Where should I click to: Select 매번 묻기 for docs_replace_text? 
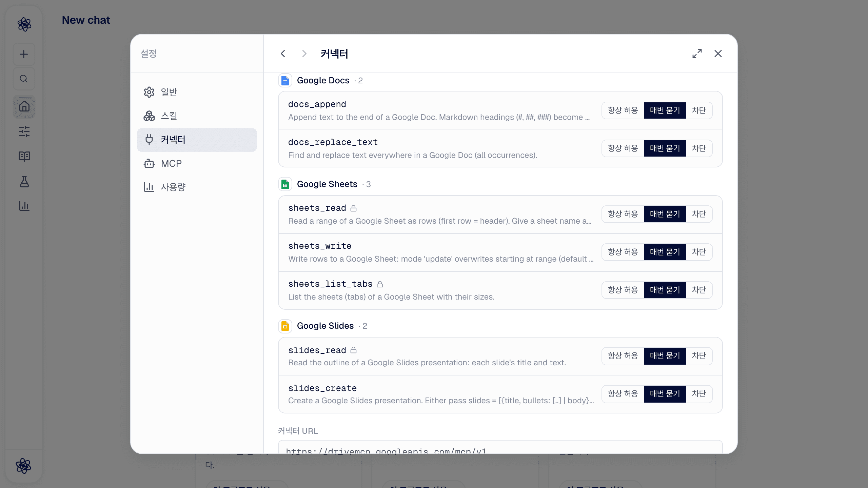coord(665,148)
